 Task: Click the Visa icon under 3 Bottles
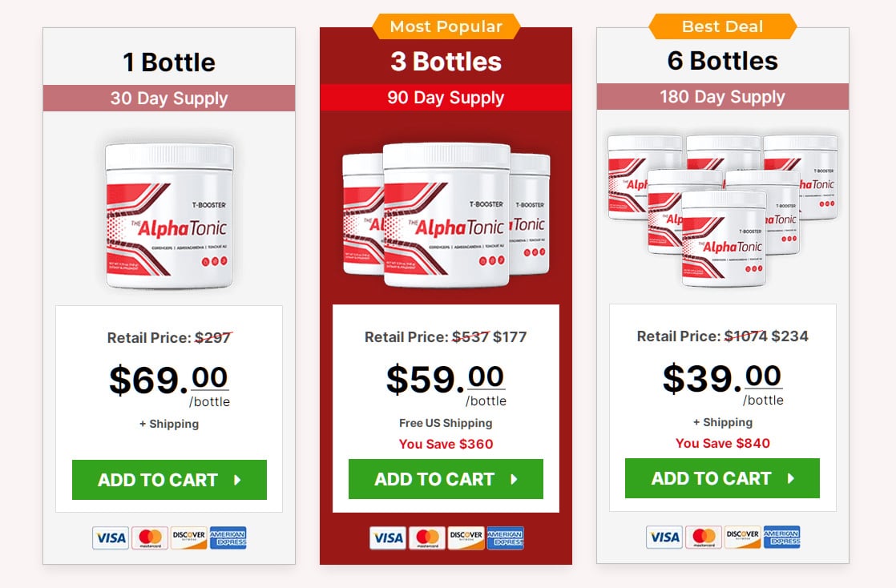point(388,538)
